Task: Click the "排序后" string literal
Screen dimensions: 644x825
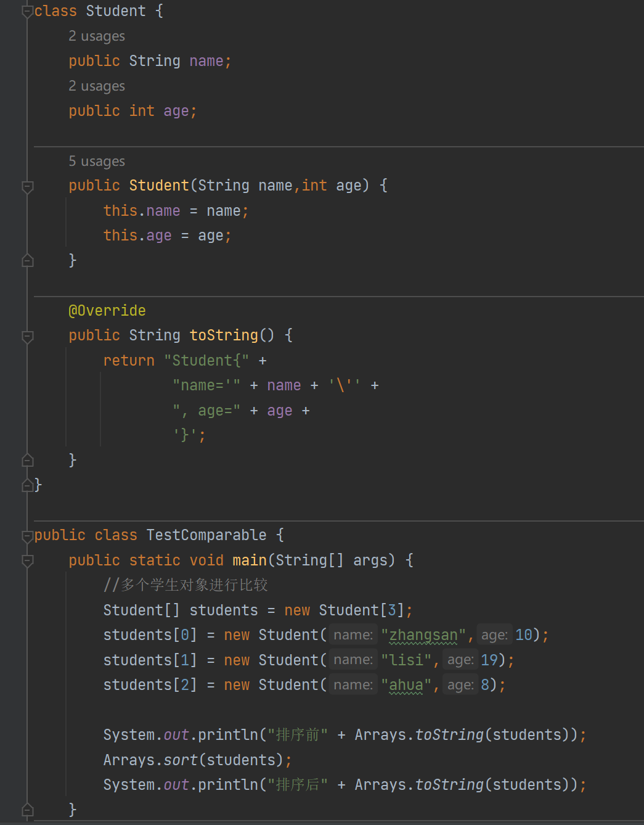Action: click(298, 785)
